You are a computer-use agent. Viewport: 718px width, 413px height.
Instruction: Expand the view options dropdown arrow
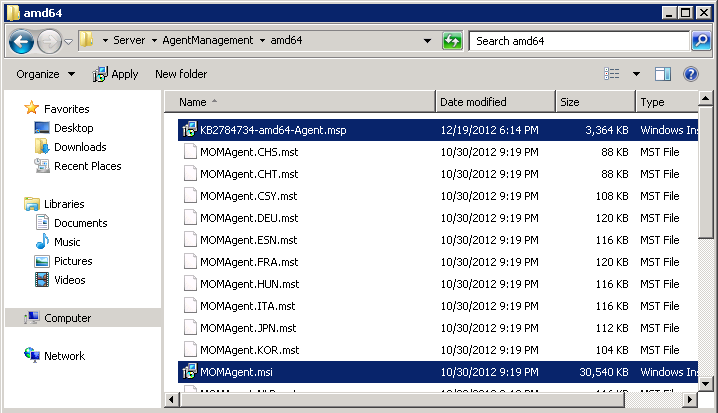[x=636, y=74]
